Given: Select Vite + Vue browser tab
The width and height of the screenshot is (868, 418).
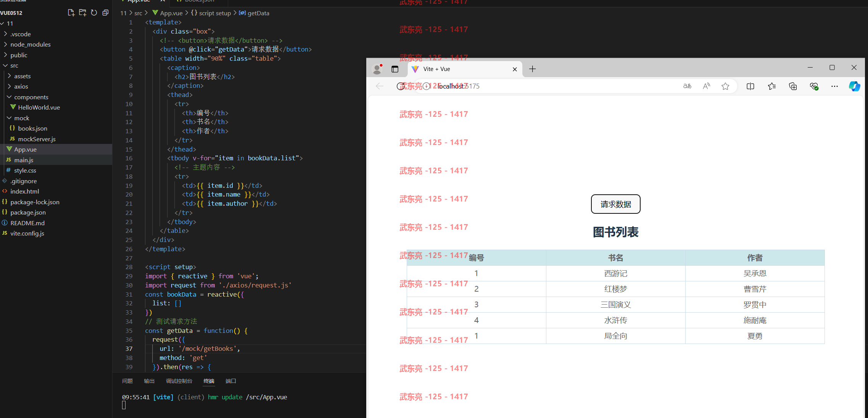Looking at the screenshot, I should [x=465, y=69].
